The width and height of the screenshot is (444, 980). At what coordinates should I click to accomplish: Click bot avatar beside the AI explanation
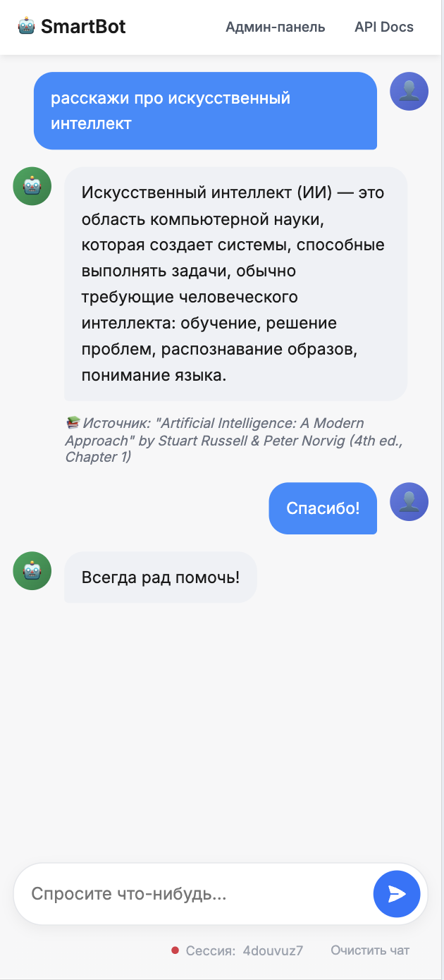(32, 186)
